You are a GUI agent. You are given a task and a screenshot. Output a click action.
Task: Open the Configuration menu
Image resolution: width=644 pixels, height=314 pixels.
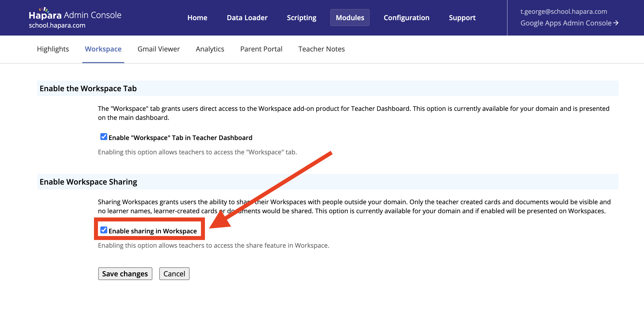point(406,18)
